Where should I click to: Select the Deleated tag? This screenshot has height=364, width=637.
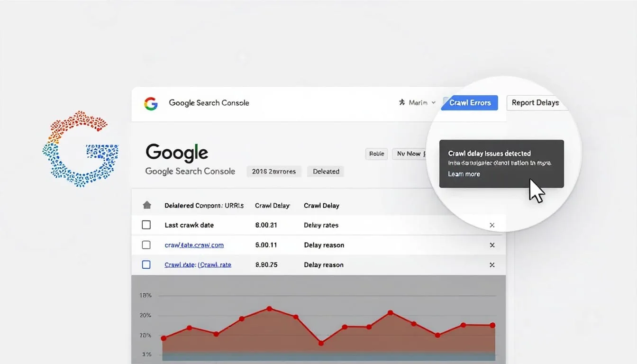pos(326,172)
